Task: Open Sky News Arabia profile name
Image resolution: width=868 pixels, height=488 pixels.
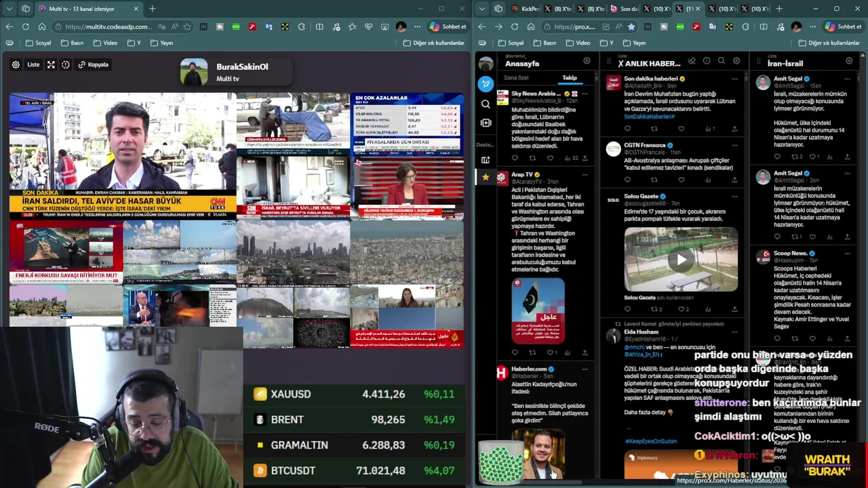Action: (536, 94)
